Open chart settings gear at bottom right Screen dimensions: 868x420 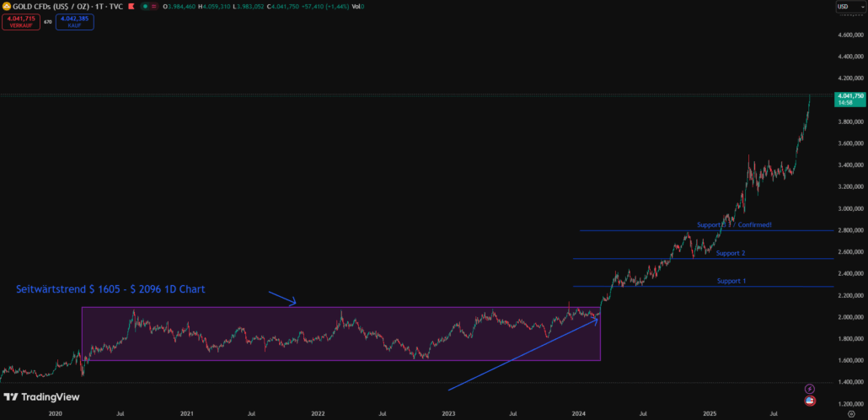point(850,414)
